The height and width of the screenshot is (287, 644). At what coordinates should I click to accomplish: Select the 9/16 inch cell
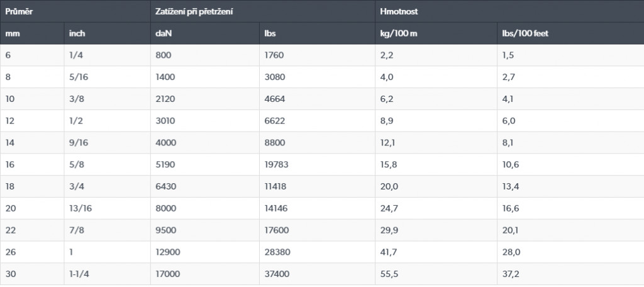[x=78, y=143]
